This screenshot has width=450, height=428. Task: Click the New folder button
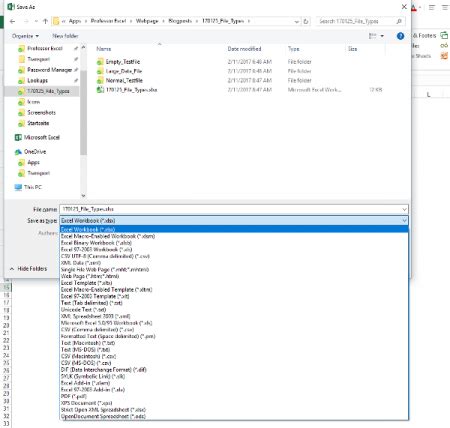point(65,36)
